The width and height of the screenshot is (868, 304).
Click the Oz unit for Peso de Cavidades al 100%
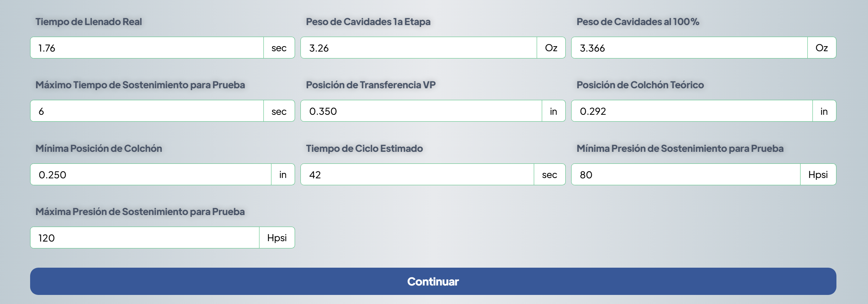pyautogui.click(x=822, y=48)
